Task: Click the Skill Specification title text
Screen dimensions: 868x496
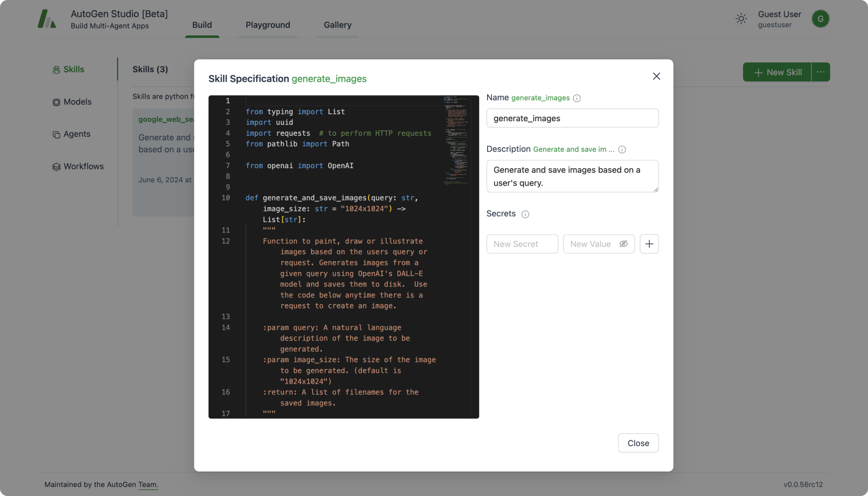Action: point(248,79)
